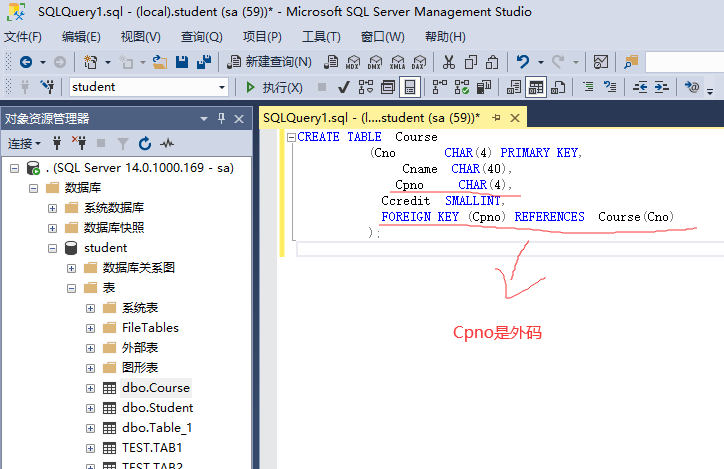This screenshot has width=724, height=469.
Task: Click Object Explorer Disconnect icon
Action: coord(79,143)
